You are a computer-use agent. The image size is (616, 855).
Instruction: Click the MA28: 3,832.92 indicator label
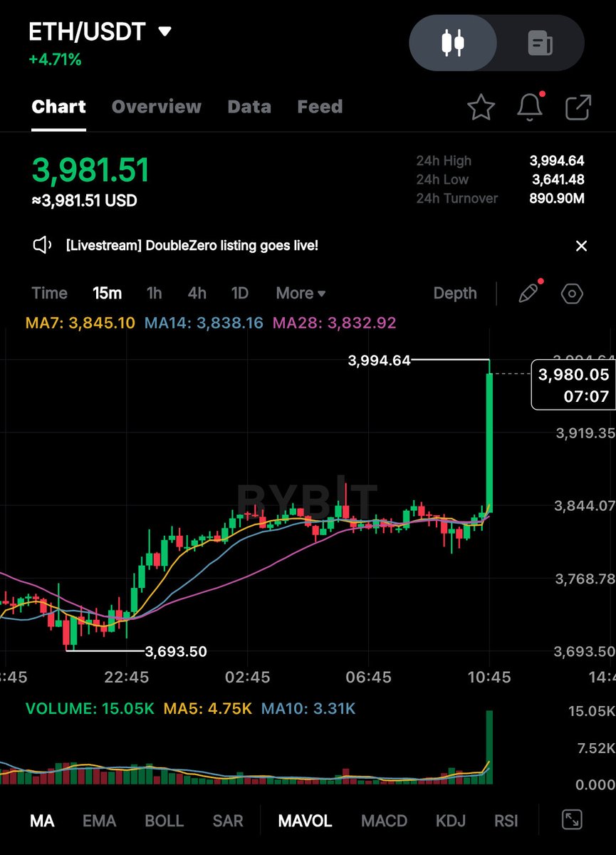point(335,323)
